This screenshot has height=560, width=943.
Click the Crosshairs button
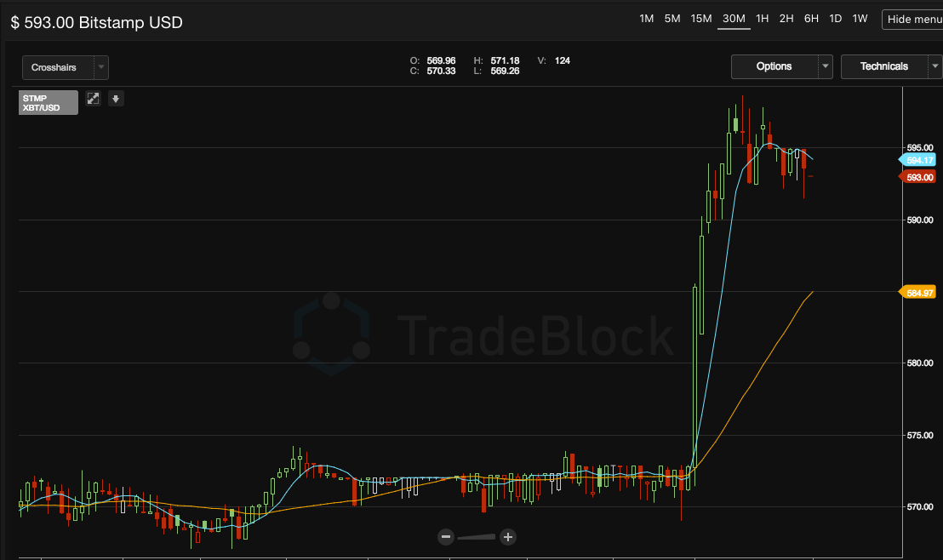click(58, 67)
